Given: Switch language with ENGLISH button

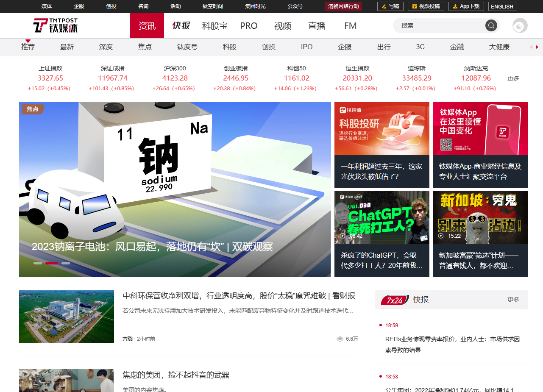Looking at the screenshot, I should coord(502,6).
